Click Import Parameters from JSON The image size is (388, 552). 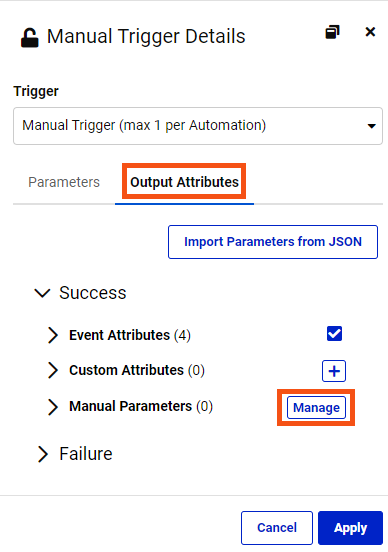pyautogui.click(x=273, y=242)
